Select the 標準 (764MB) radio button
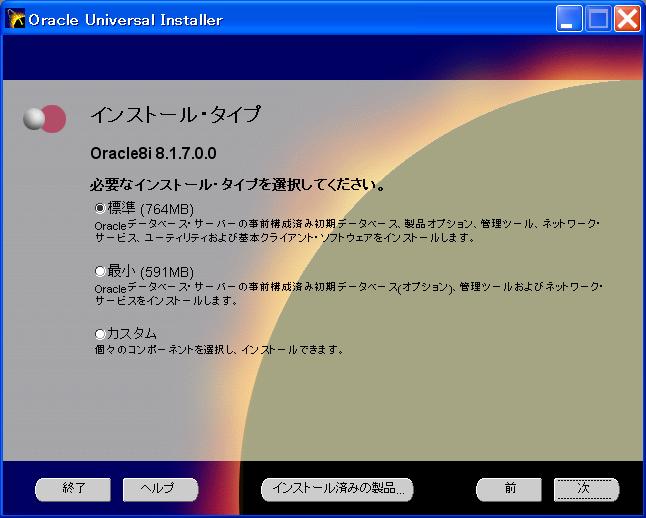 tap(100, 209)
